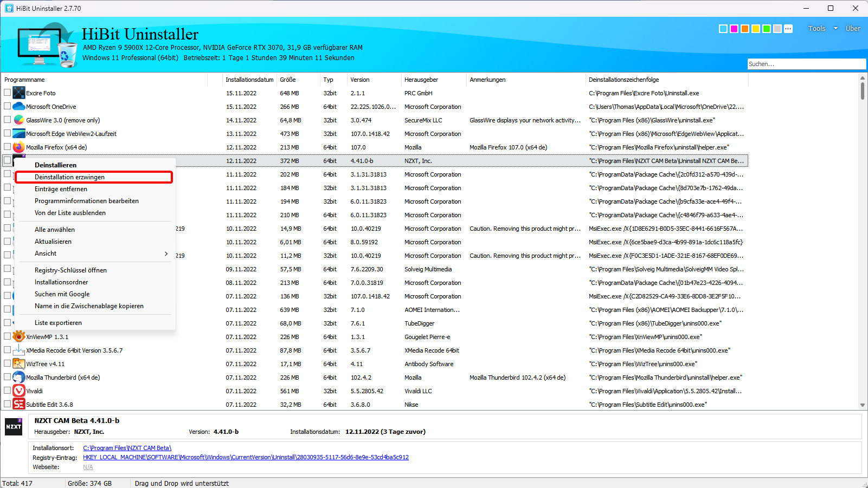This screenshot has width=868, height=488.
Task: Sort by Installationsdatum column header
Action: (249, 80)
